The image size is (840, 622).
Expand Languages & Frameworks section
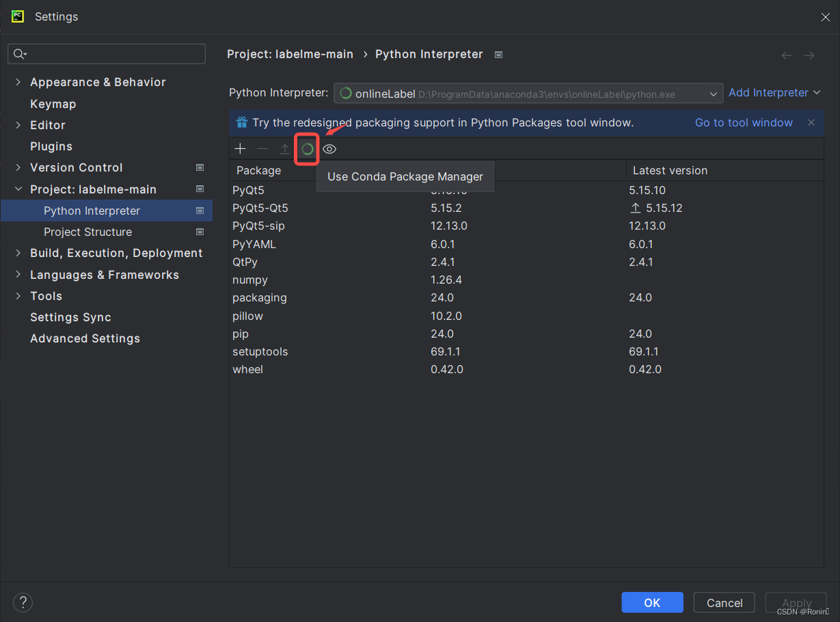coord(18,275)
